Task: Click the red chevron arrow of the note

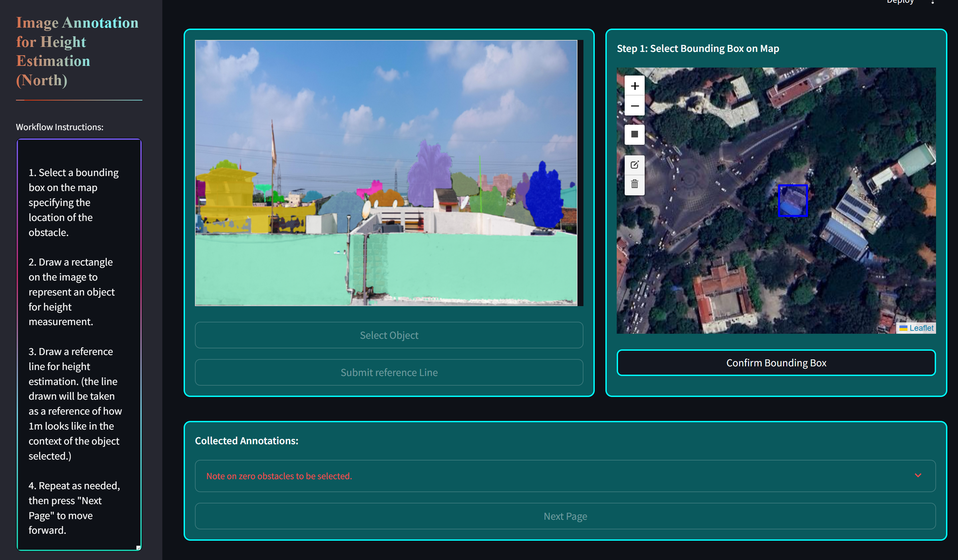Action: (x=918, y=475)
